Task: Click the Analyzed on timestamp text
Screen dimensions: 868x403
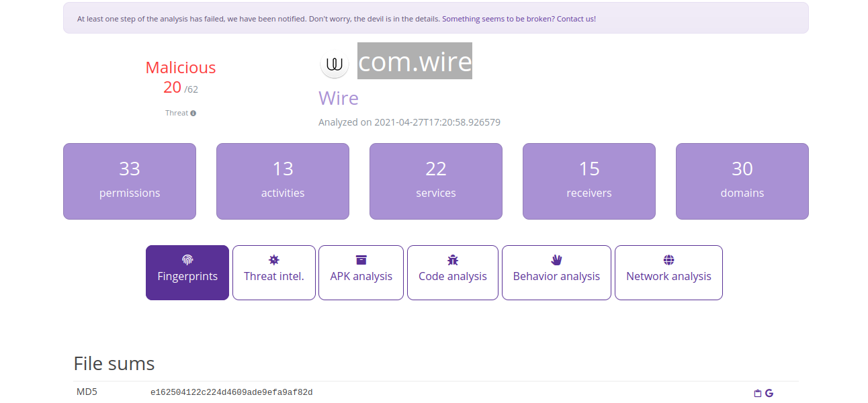Action: (409, 122)
